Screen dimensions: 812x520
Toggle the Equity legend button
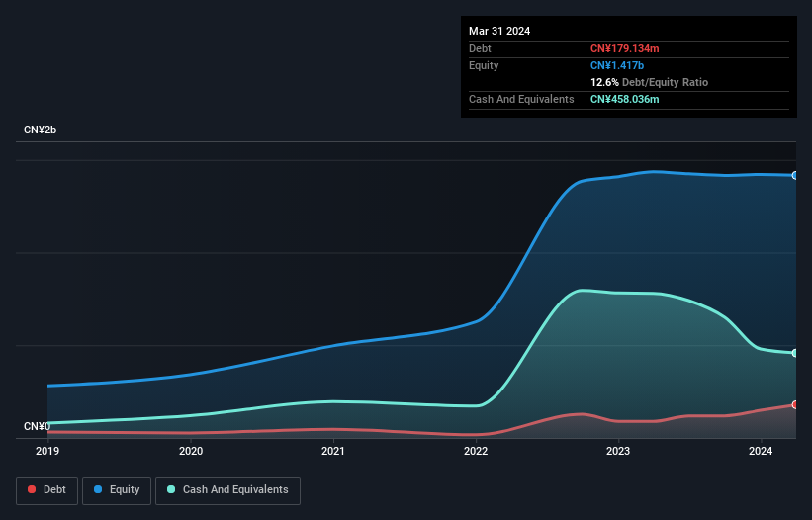[117, 490]
